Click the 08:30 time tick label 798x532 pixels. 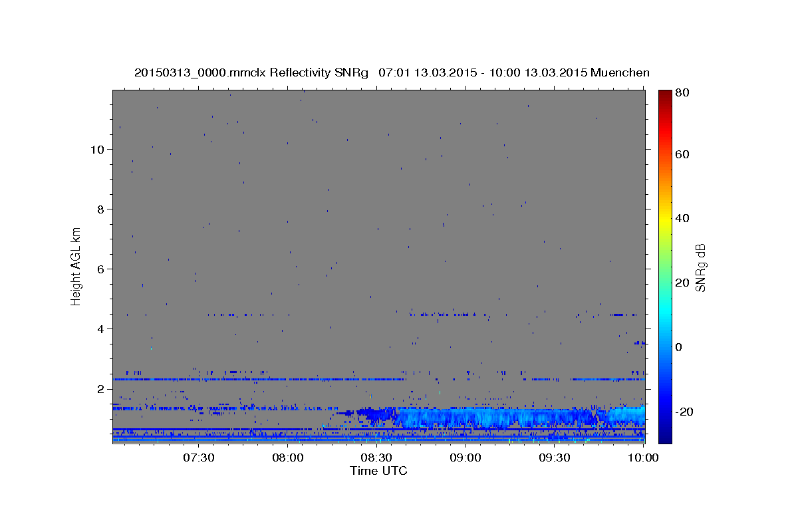376,457
